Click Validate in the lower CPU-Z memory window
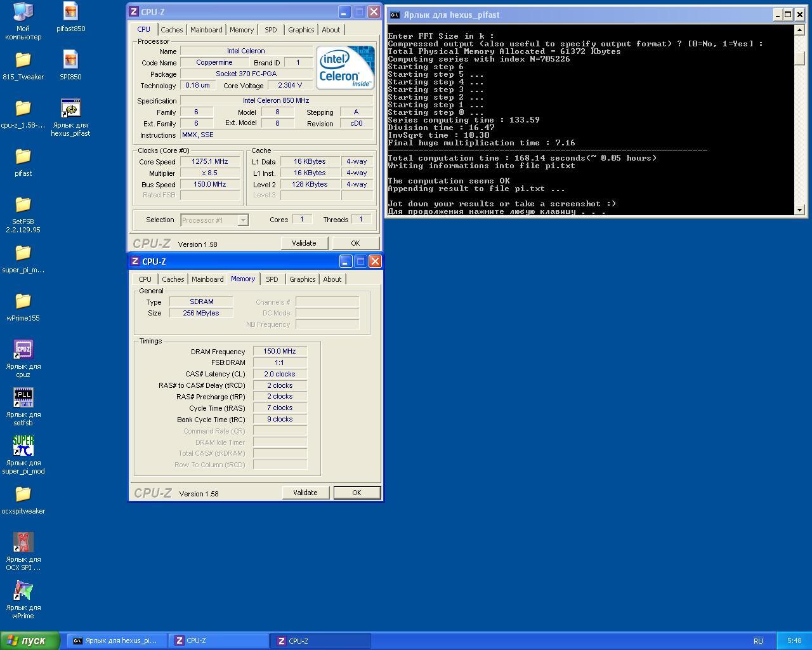Viewport: 812px width, 650px height. tap(305, 493)
